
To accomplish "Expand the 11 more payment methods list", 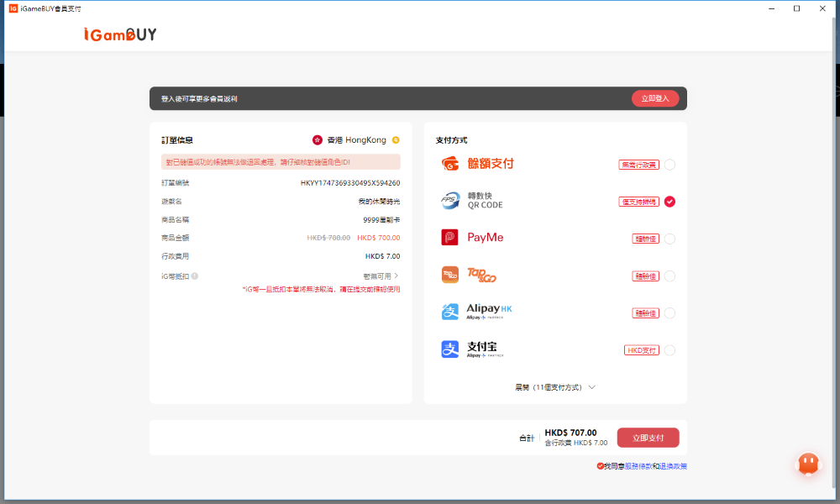I will pos(555,387).
